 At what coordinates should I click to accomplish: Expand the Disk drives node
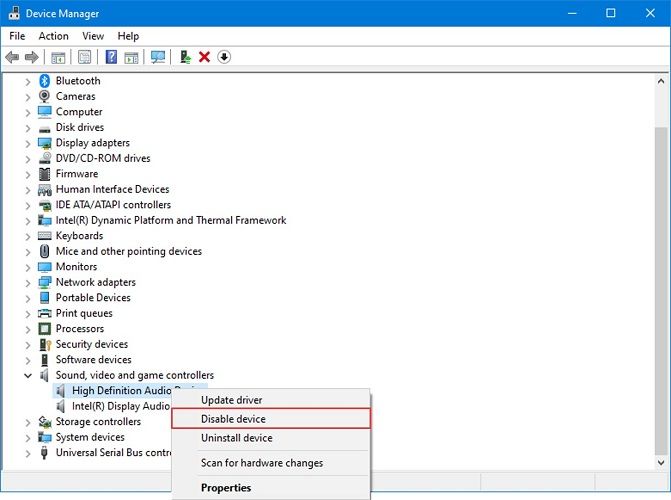[x=28, y=128]
